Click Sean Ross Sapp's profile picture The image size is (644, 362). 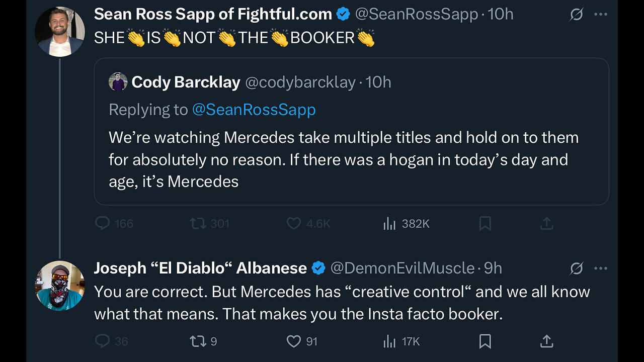click(60, 31)
